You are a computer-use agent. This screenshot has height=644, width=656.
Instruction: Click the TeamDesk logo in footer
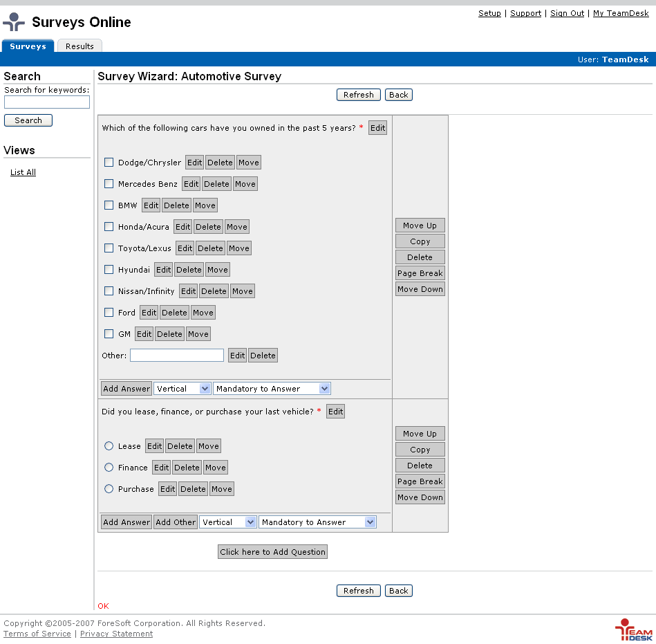click(x=633, y=629)
